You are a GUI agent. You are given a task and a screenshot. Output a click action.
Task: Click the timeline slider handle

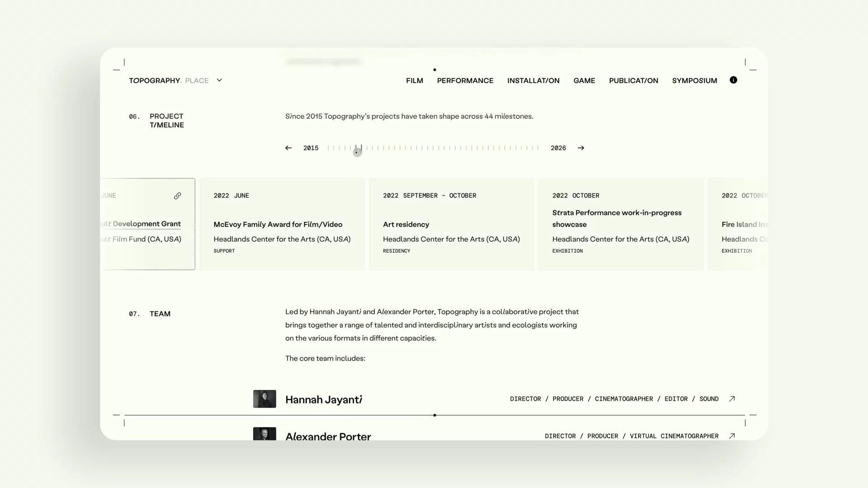[357, 153]
